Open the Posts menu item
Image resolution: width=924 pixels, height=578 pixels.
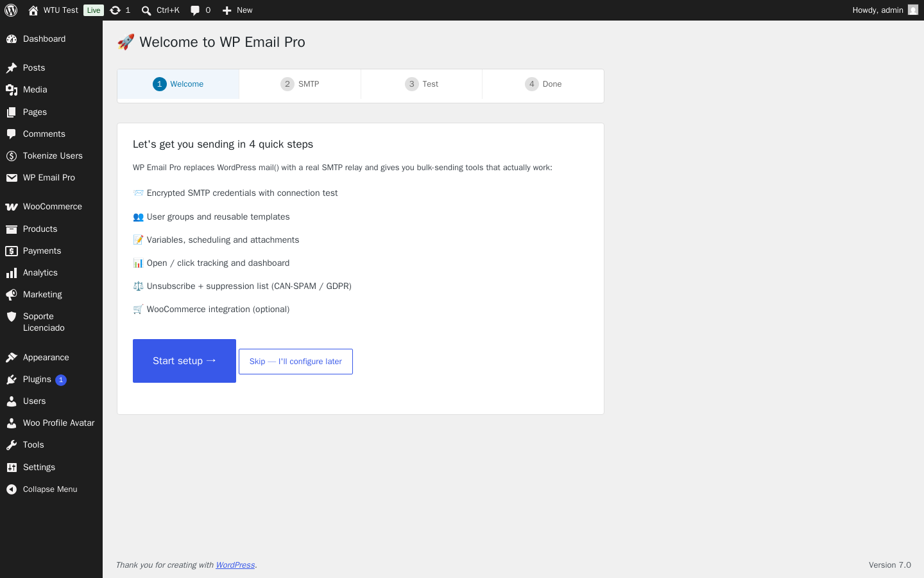(x=51, y=68)
